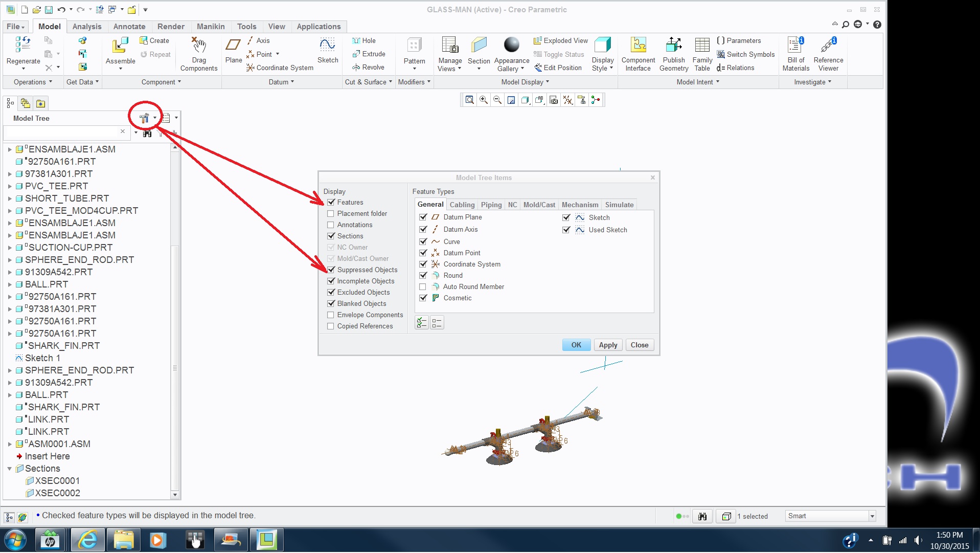Image resolution: width=980 pixels, height=553 pixels.
Task: Click the Select All feature types button
Action: tap(422, 323)
